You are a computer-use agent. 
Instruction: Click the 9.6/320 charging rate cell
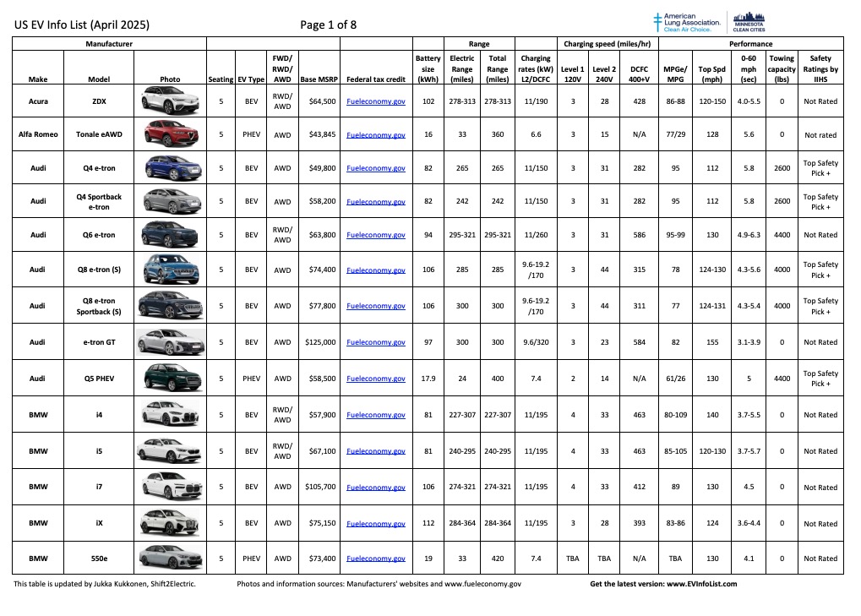(536, 342)
